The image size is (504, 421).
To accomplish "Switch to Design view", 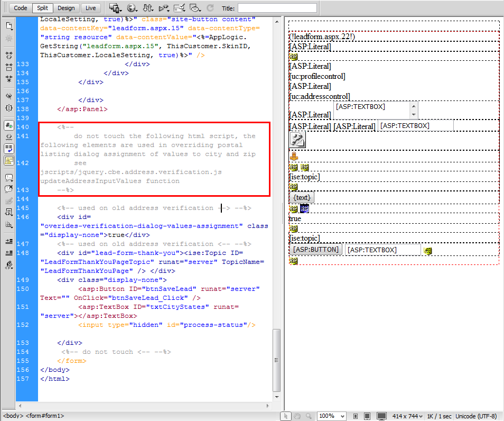I will [66, 8].
